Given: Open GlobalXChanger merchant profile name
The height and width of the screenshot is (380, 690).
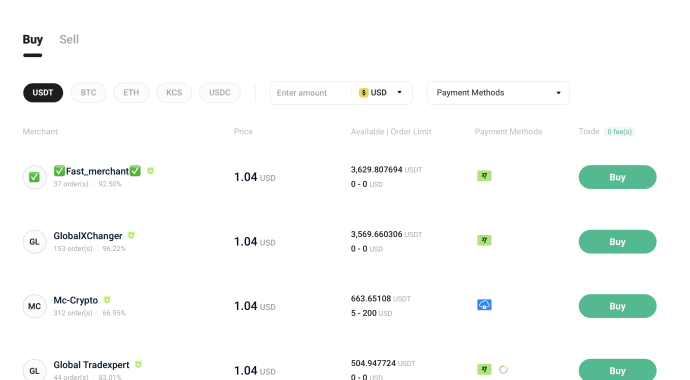Looking at the screenshot, I should click(x=88, y=236).
